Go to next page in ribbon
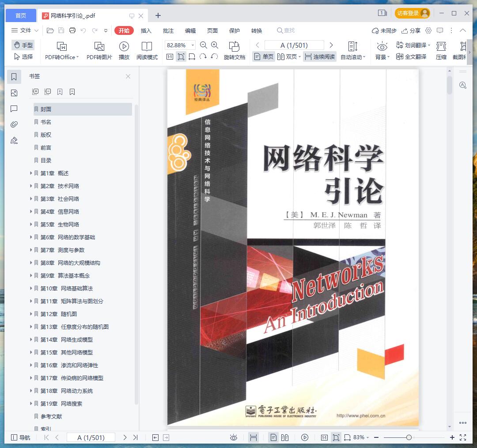The image size is (477, 448). pyautogui.click(x=331, y=45)
